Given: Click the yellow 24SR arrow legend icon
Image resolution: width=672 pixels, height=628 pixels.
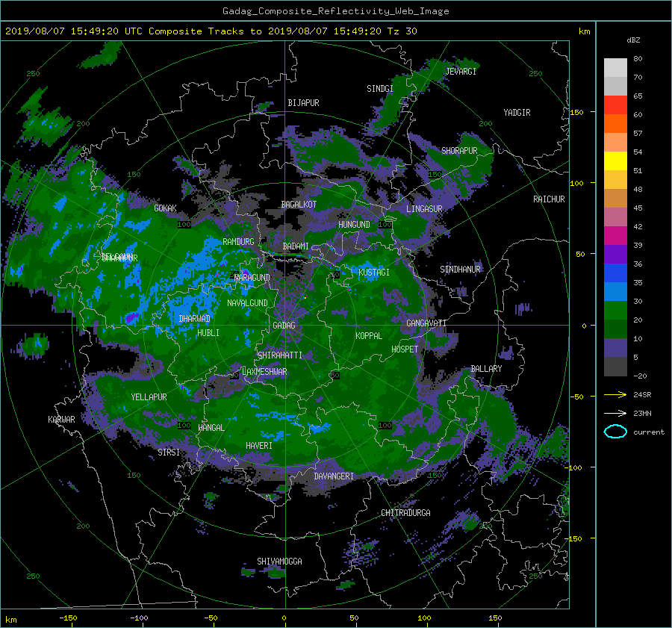Looking at the screenshot, I should 615,394.
